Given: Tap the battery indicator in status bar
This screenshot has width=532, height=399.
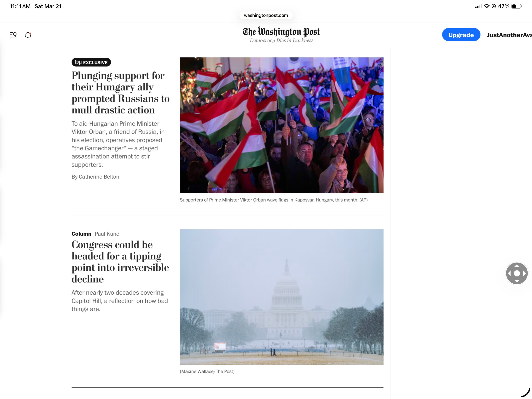Looking at the screenshot, I should [516, 6].
